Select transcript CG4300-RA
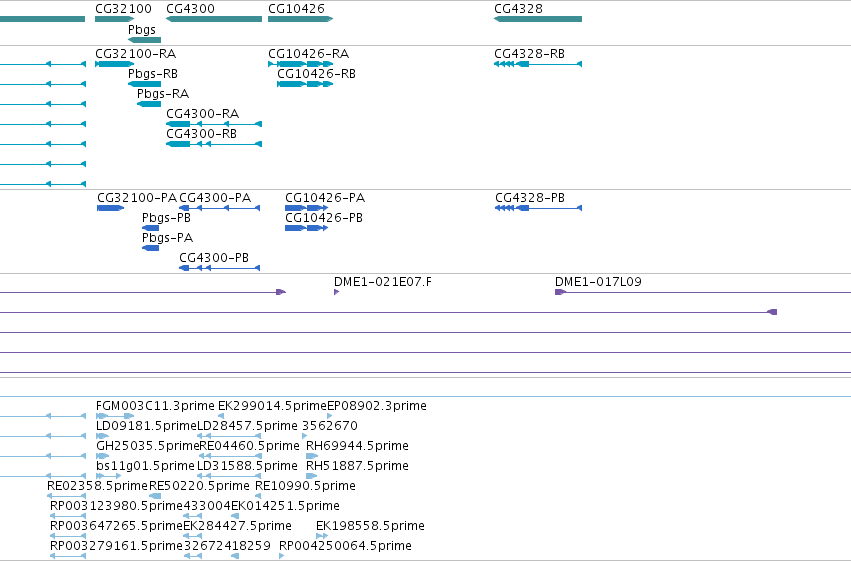The image size is (851, 561). tap(214, 124)
